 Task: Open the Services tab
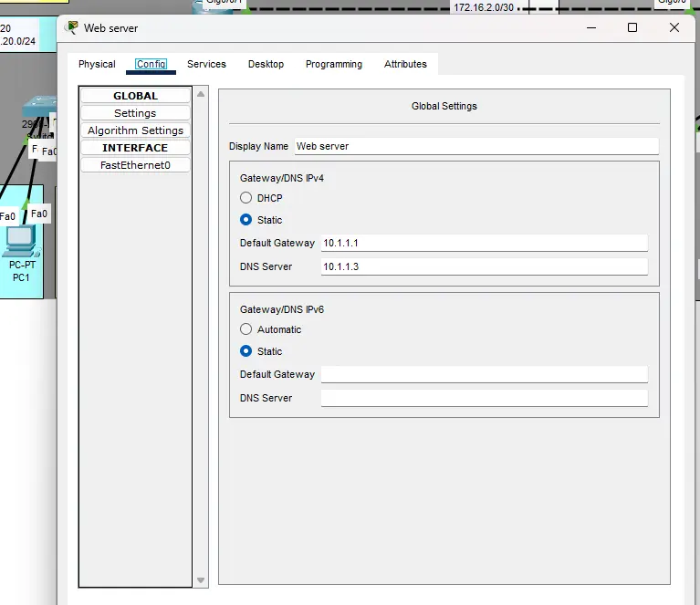tap(206, 64)
